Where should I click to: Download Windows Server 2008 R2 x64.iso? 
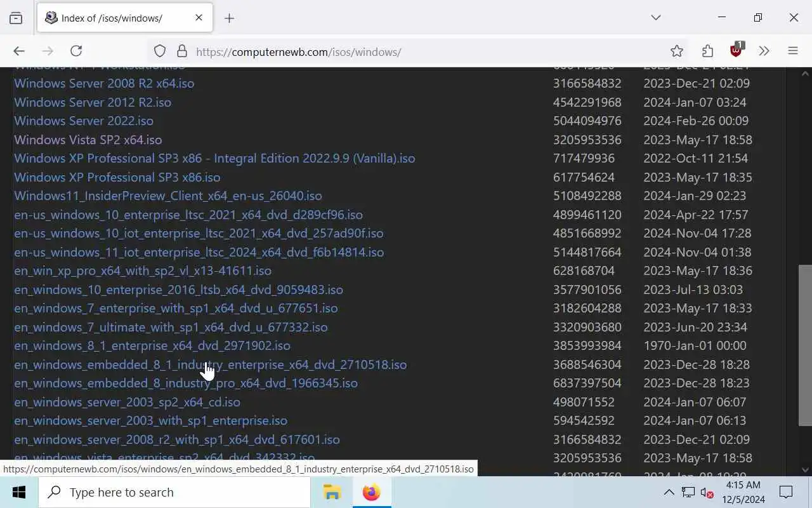tap(104, 83)
